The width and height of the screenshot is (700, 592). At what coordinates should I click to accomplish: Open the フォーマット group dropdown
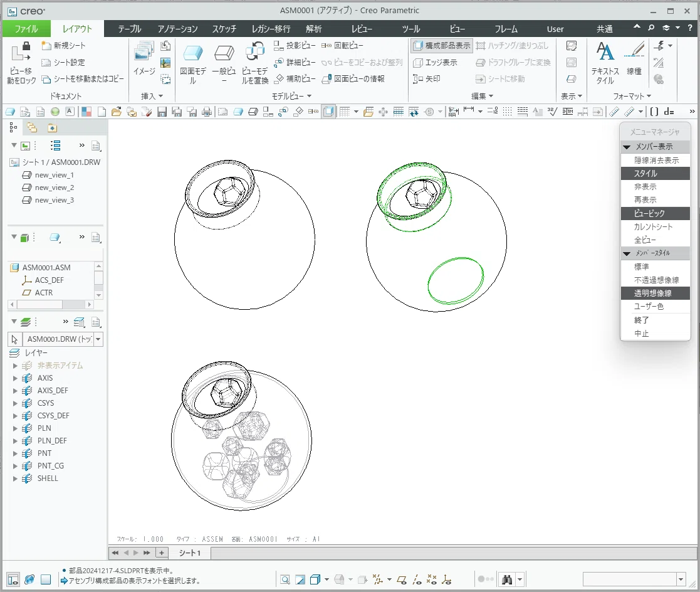coord(632,96)
